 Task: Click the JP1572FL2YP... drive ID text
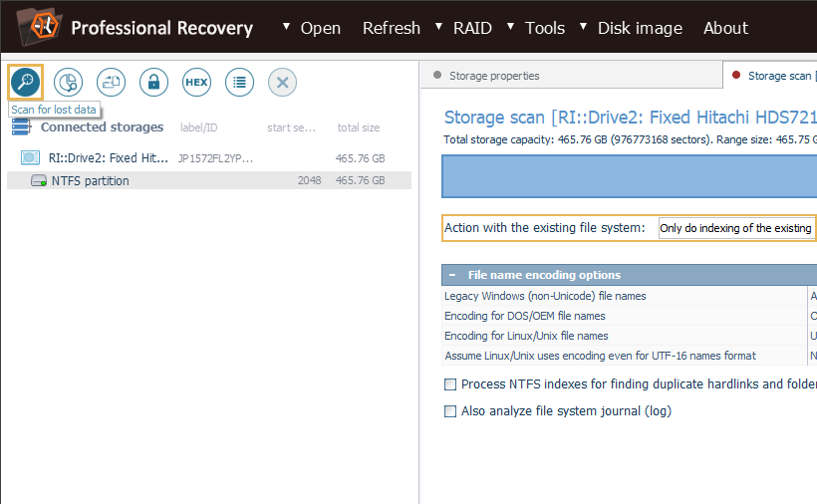pos(215,158)
